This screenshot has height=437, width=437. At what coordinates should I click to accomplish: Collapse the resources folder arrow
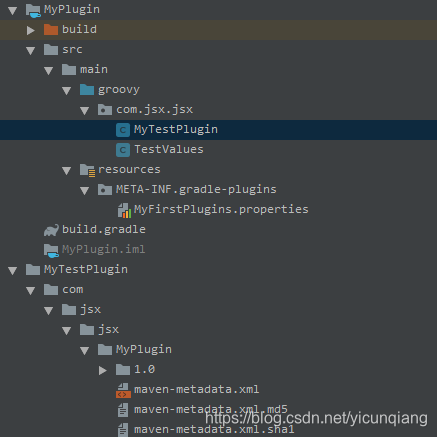click(x=67, y=170)
